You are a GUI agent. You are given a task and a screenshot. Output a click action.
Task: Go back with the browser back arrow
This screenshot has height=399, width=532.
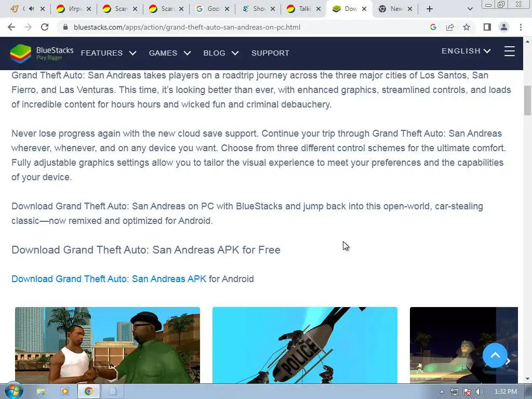11,27
